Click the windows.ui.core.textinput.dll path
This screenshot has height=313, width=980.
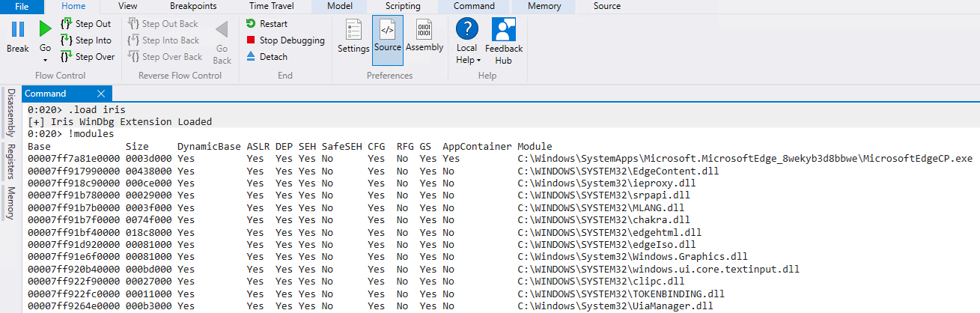(658, 269)
